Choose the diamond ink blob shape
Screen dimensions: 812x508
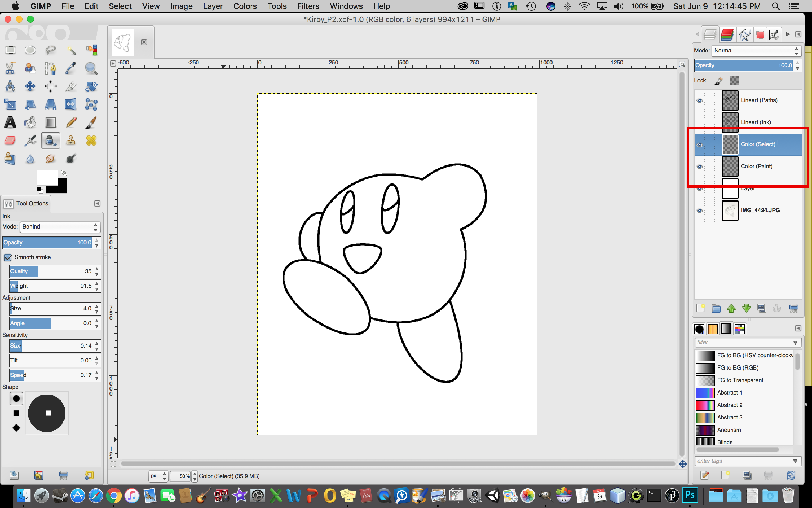tap(16, 428)
